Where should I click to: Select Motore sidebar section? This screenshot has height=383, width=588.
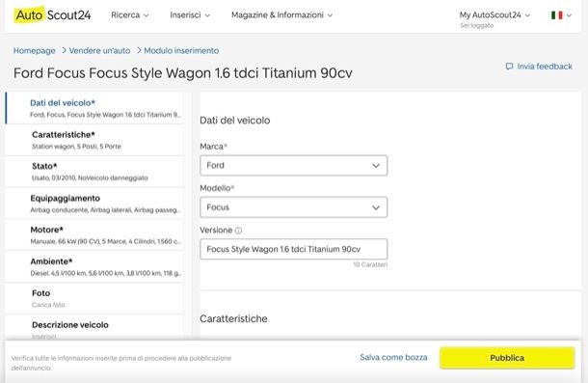[94, 235]
